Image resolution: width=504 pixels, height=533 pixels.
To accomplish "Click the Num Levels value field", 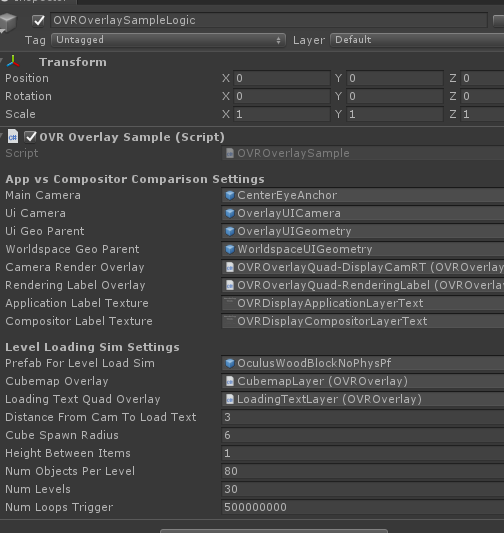I will [363, 489].
